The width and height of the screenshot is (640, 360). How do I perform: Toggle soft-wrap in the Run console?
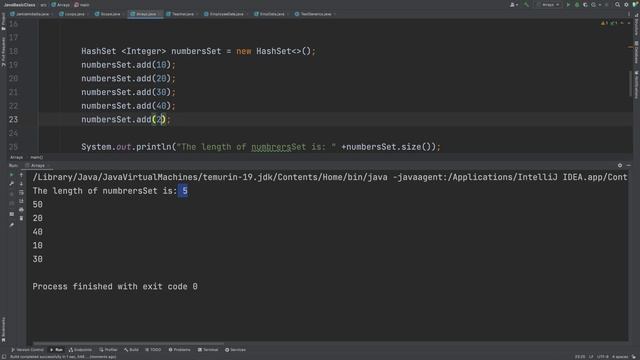point(21,192)
